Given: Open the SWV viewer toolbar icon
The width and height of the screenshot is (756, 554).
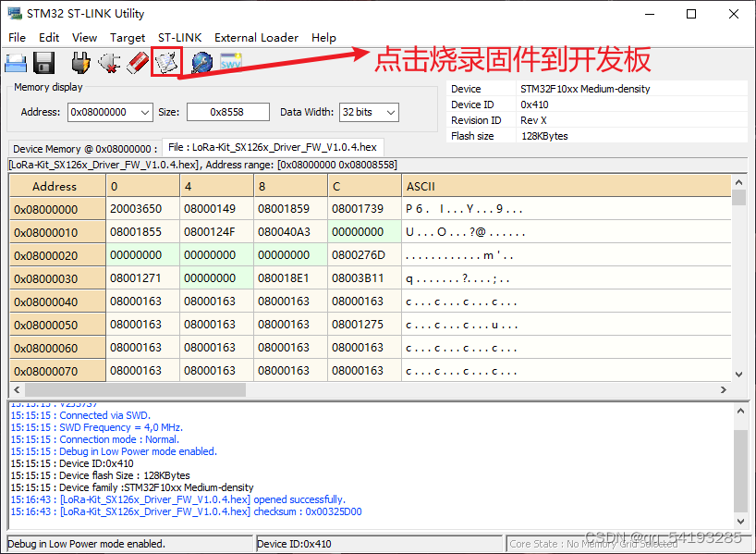Looking at the screenshot, I should [x=230, y=63].
